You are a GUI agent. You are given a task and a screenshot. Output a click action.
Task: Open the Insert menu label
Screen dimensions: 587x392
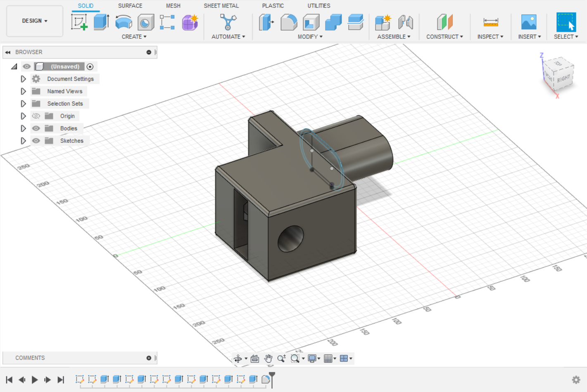(530, 37)
